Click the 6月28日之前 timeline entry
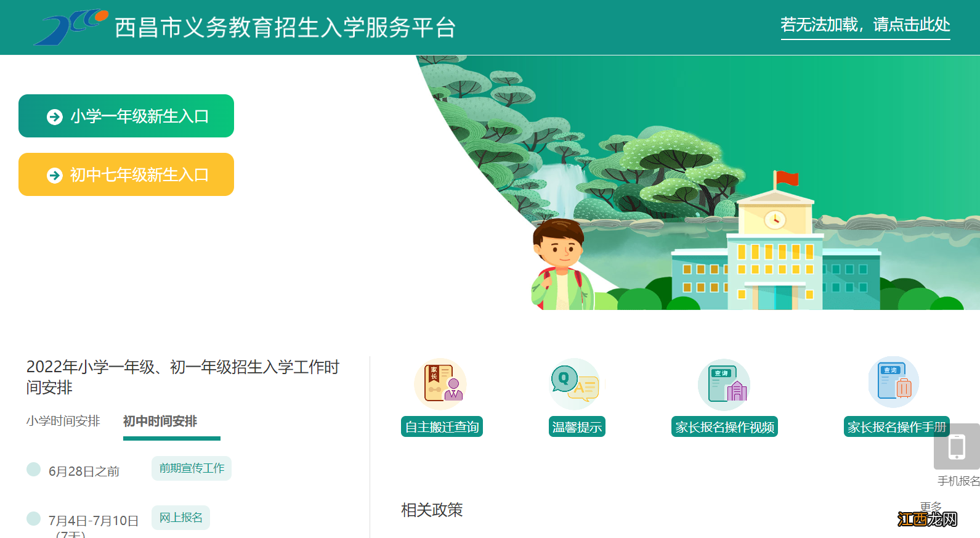This screenshot has height=538, width=980. (x=84, y=471)
